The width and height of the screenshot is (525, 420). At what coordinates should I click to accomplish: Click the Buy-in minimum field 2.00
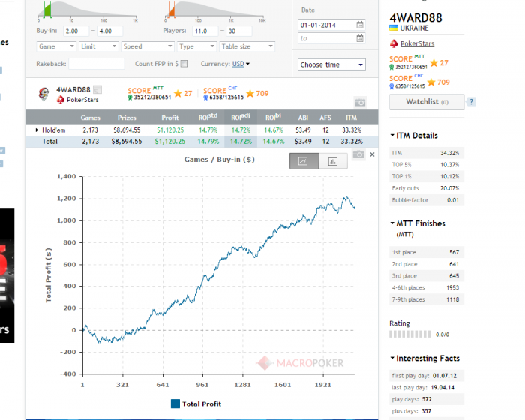[76, 31]
